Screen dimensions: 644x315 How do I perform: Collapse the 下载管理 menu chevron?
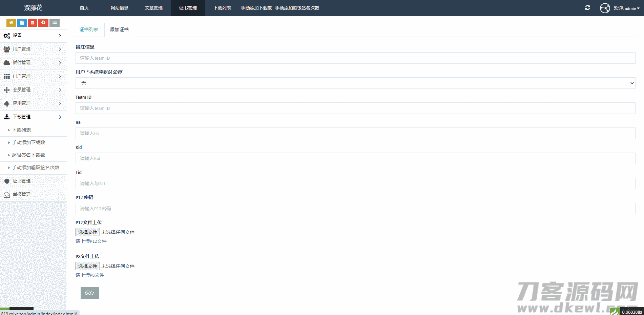(60, 117)
